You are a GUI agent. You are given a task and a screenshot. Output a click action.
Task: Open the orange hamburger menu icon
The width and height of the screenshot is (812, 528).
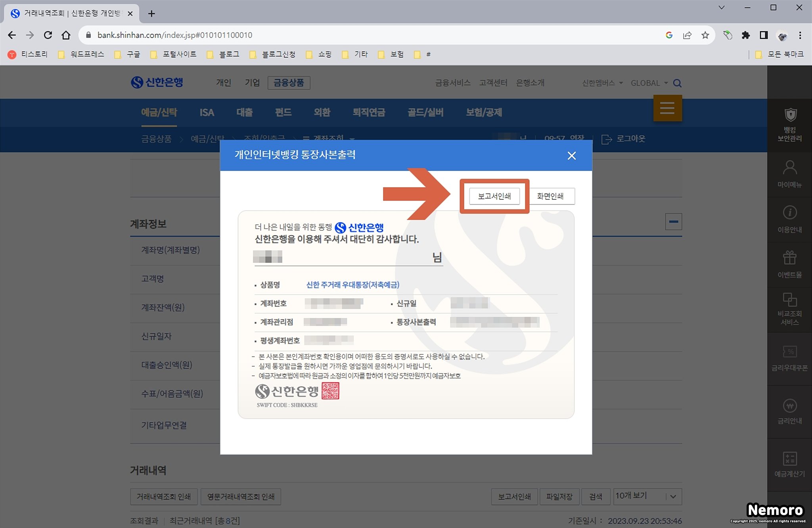pos(667,108)
